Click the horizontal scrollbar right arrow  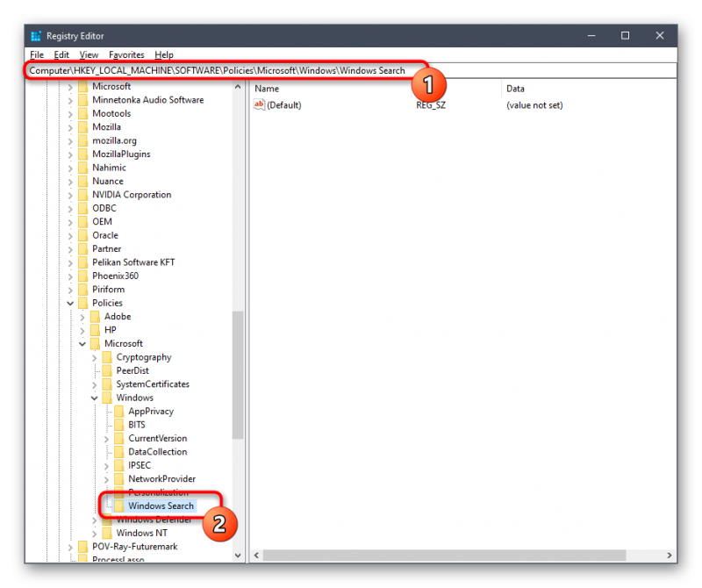coord(670,556)
